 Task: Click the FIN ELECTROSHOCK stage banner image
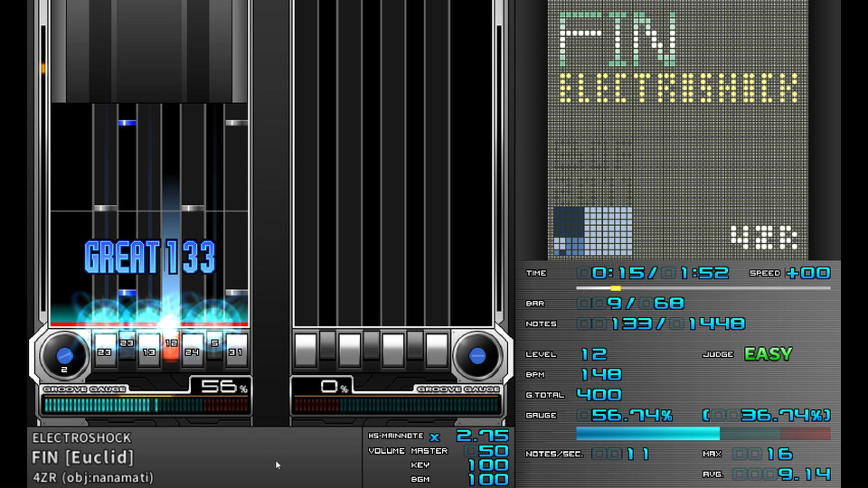(x=678, y=129)
